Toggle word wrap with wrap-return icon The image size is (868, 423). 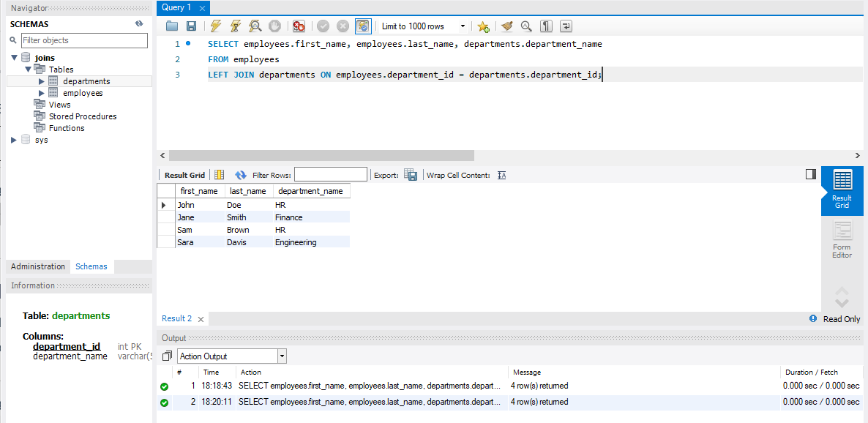[565, 26]
